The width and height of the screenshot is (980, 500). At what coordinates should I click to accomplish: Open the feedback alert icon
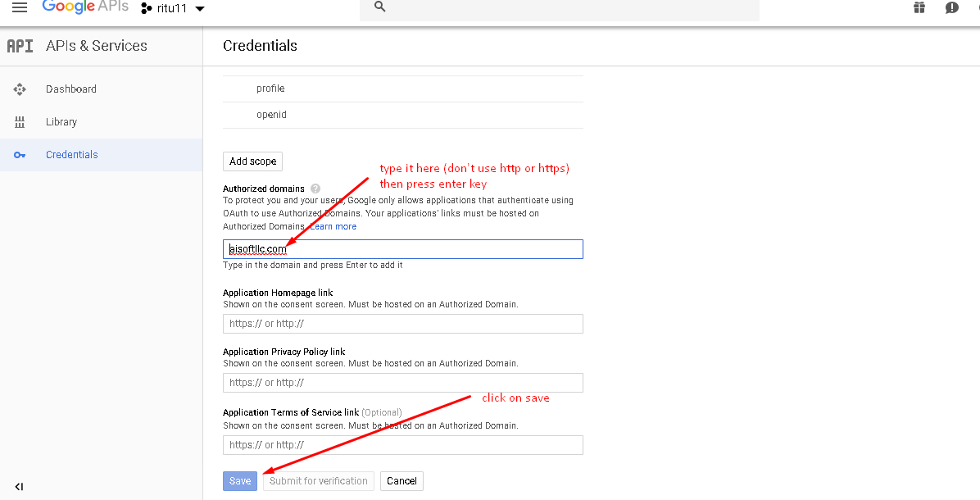click(x=952, y=7)
